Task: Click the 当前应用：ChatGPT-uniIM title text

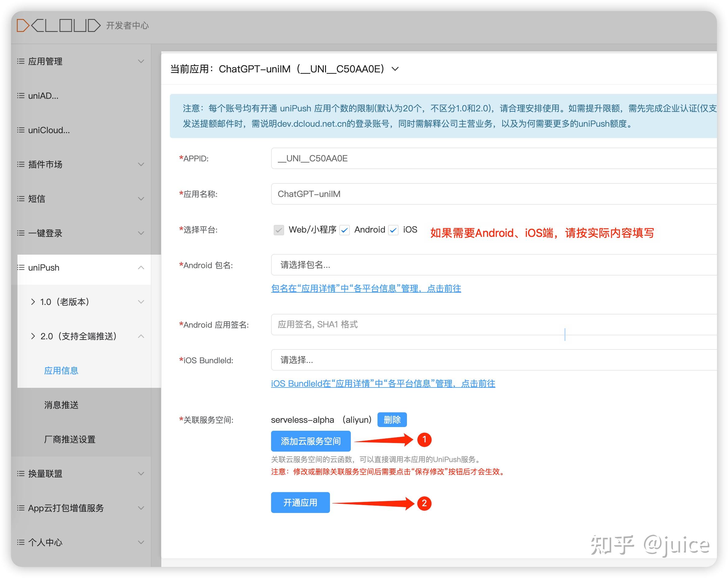Action: coord(277,69)
